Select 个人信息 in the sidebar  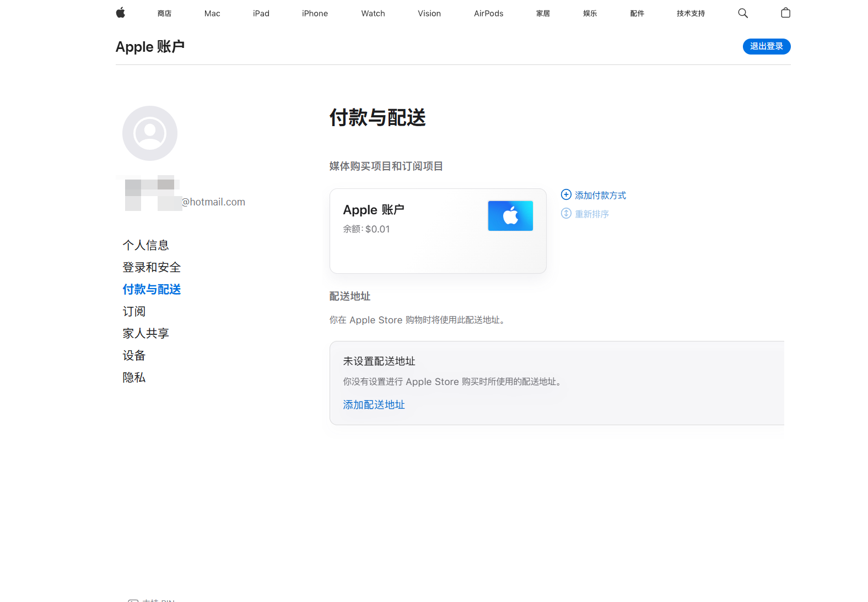[x=145, y=245]
